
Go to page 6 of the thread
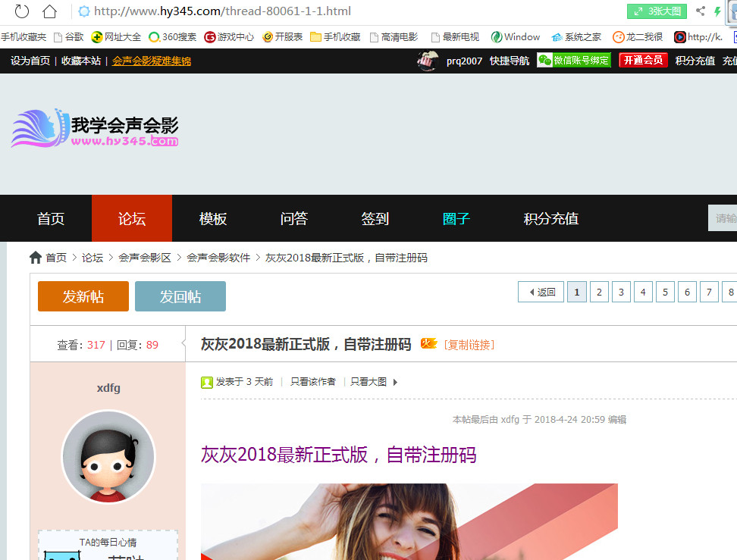(x=687, y=292)
